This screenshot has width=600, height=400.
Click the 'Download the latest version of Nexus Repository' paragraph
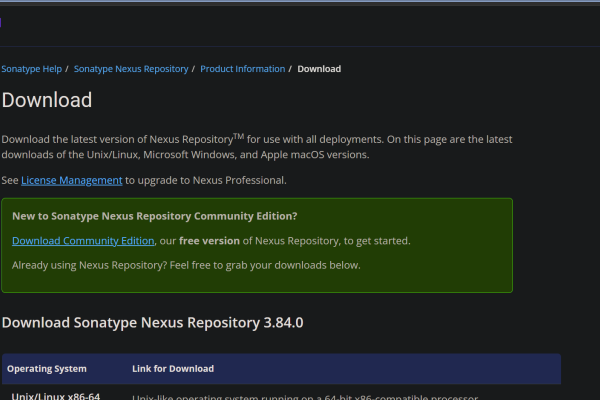[257, 147]
